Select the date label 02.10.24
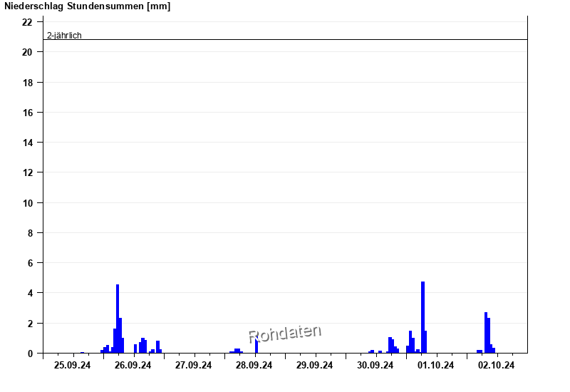Image resolution: width=570 pixels, height=392 pixels. (x=496, y=366)
